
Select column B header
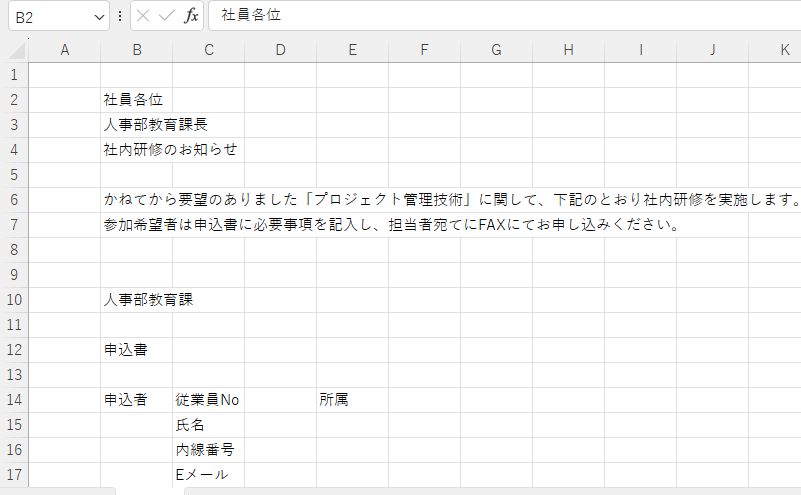pos(136,50)
